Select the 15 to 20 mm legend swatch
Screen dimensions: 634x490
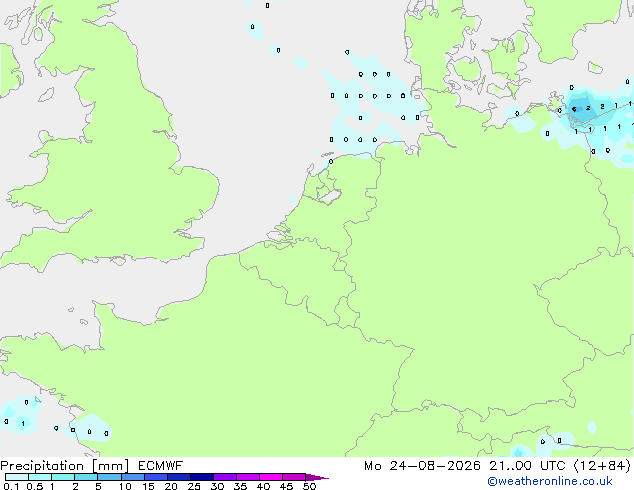(156, 477)
